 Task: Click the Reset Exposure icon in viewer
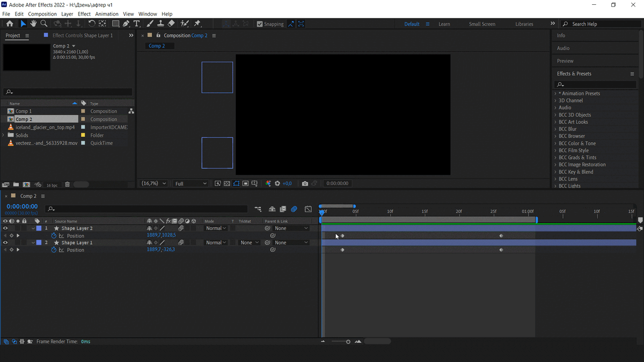(x=277, y=183)
